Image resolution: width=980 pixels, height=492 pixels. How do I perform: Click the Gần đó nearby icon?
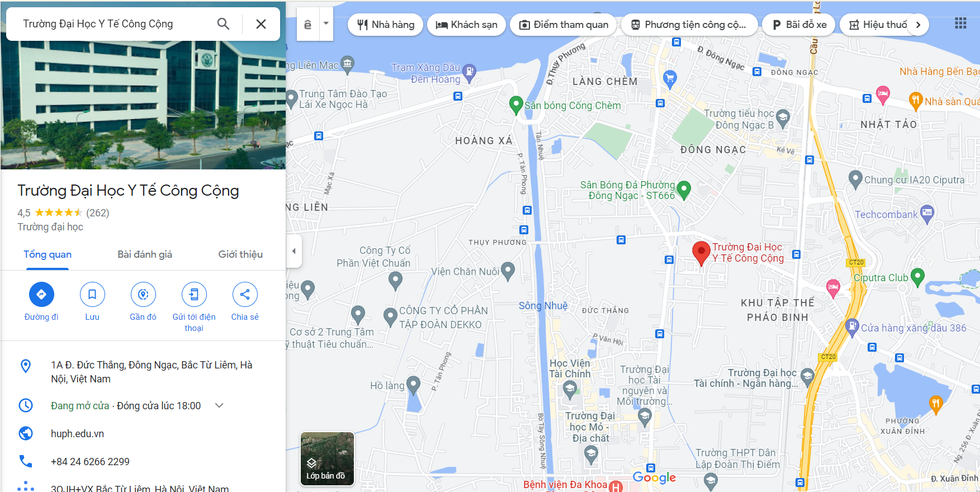click(x=143, y=294)
